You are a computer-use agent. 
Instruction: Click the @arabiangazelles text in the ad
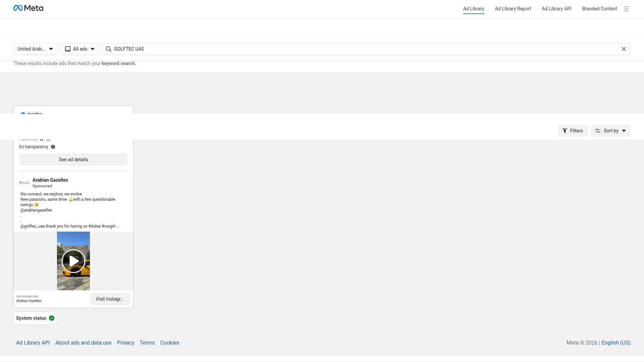(x=36, y=210)
